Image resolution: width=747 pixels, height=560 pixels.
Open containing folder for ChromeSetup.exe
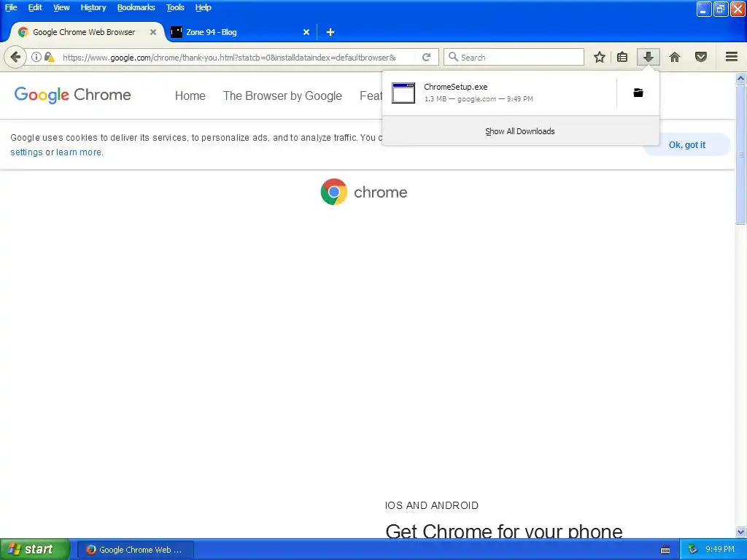[x=638, y=93]
